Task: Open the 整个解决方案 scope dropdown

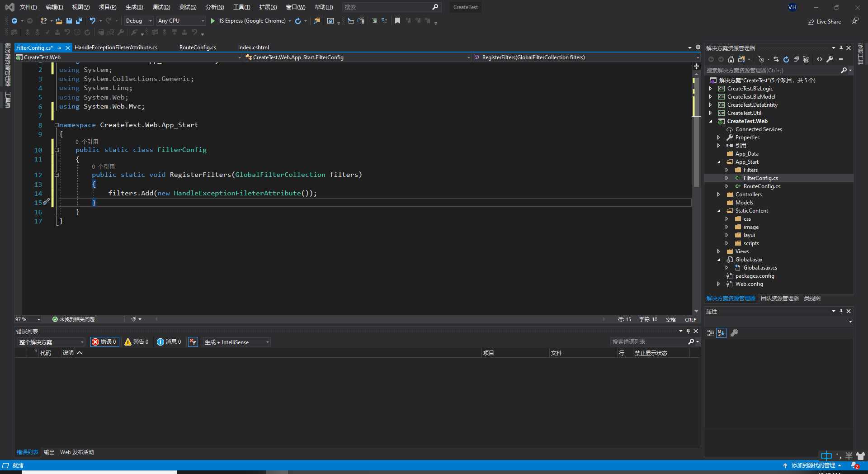Action: coord(51,342)
